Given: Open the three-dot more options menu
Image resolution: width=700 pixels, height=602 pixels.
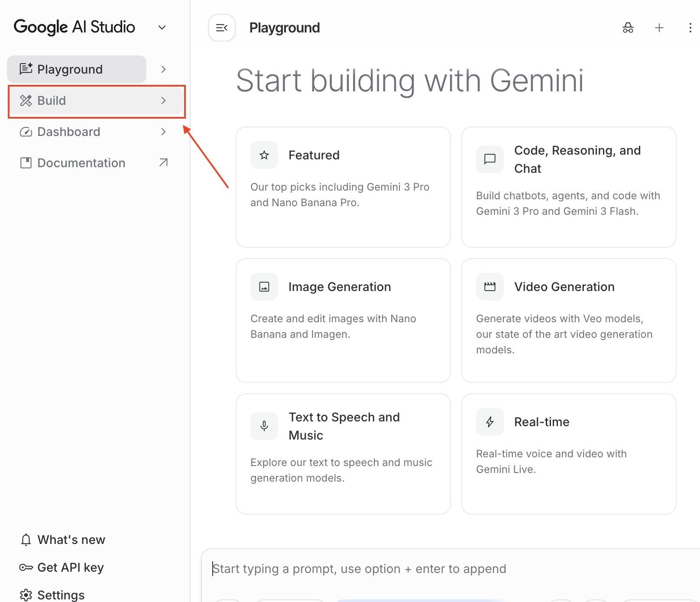Looking at the screenshot, I should point(690,28).
